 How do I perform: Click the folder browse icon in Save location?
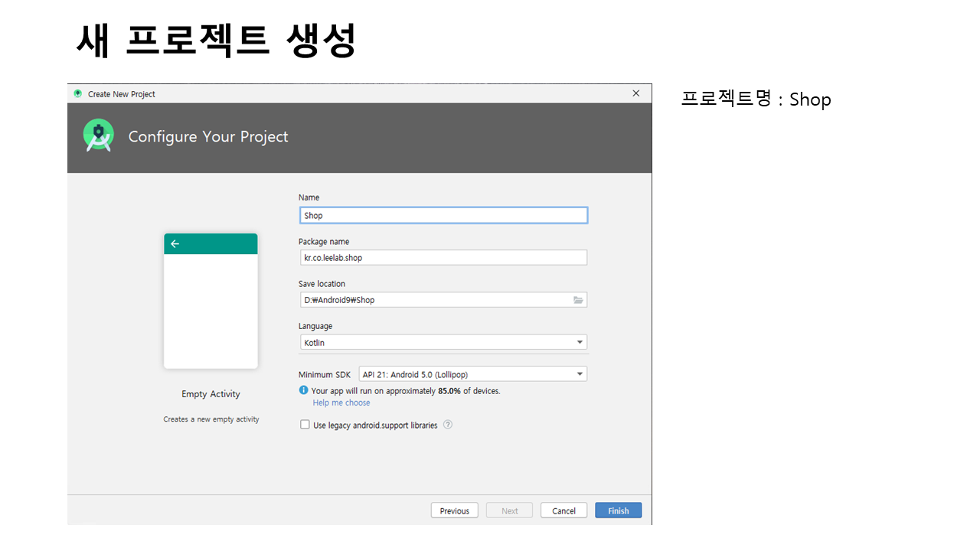tap(578, 300)
